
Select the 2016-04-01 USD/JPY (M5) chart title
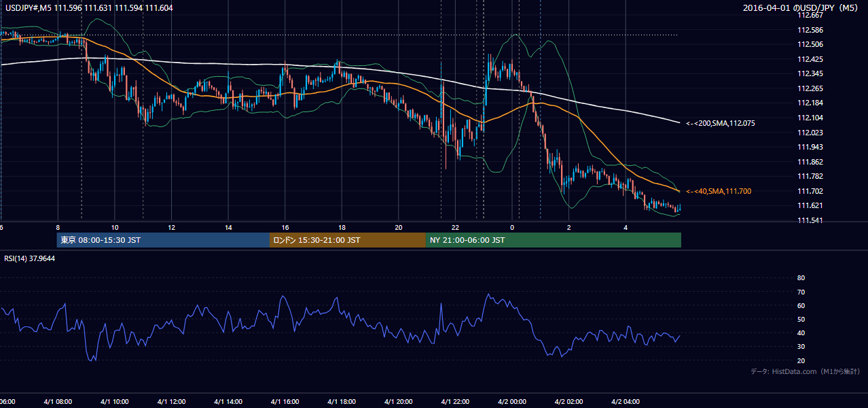click(x=801, y=8)
